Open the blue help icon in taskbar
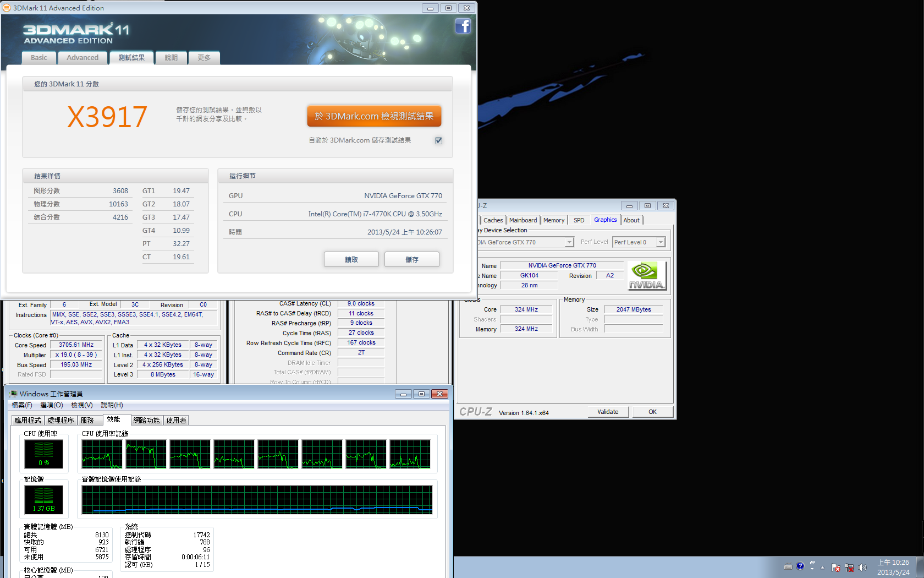This screenshot has height=578, width=924. [800, 566]
